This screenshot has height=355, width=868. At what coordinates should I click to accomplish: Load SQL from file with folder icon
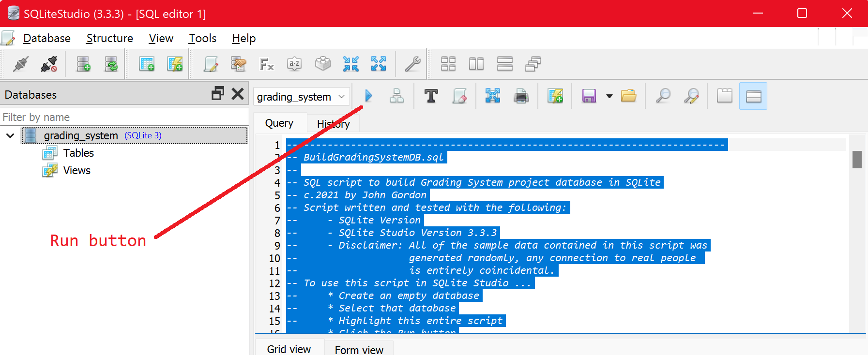click(628, 96)
